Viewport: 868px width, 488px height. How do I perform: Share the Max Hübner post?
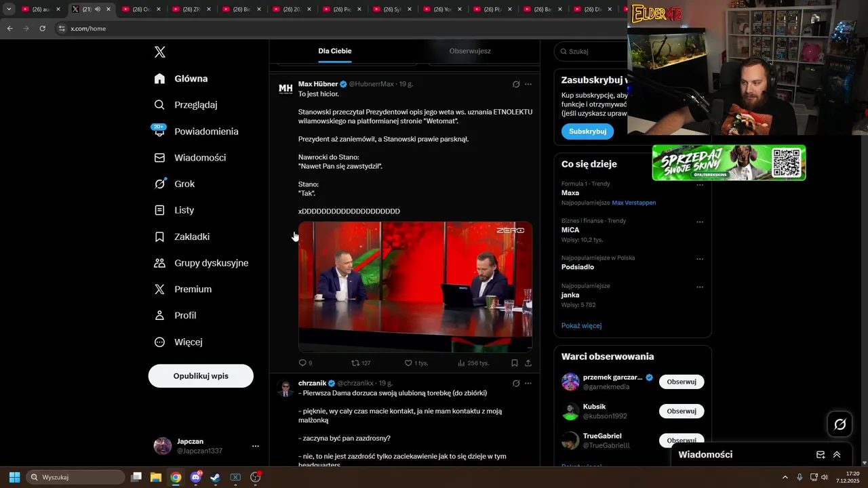click(x=528, y=363)
